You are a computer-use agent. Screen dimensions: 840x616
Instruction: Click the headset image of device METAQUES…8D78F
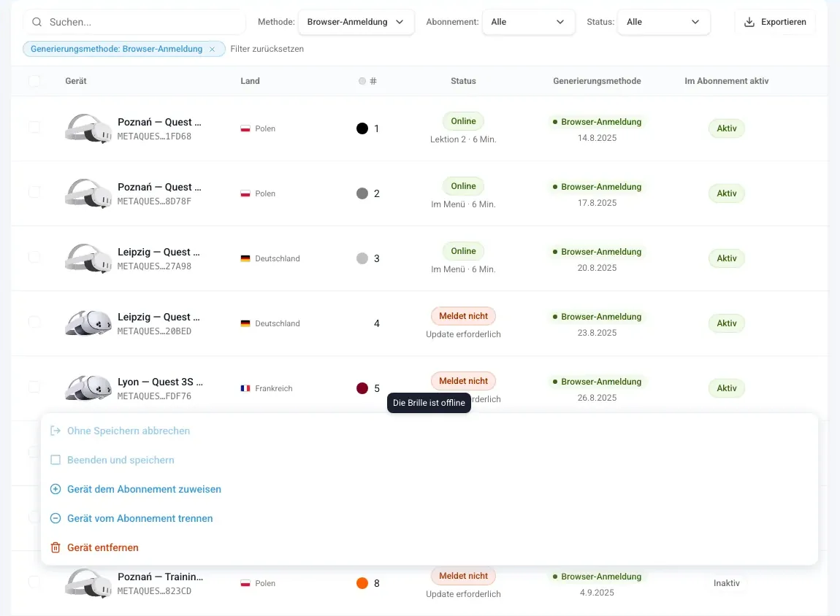pos(88,193)
